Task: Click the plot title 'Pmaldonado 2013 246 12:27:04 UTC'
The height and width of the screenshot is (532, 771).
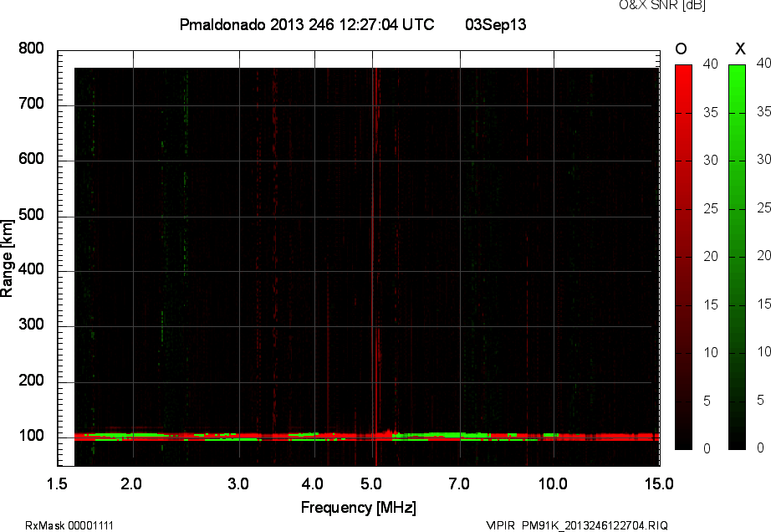Action: pos(307,24)
